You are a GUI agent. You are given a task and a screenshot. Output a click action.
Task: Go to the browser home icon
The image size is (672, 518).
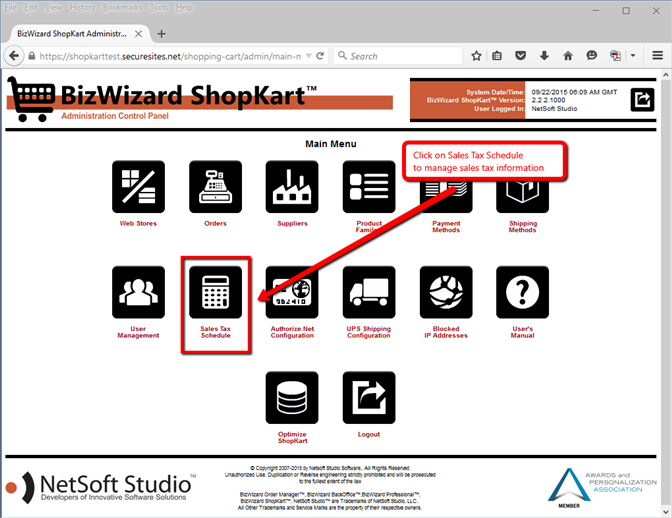(x=568, y=56)
